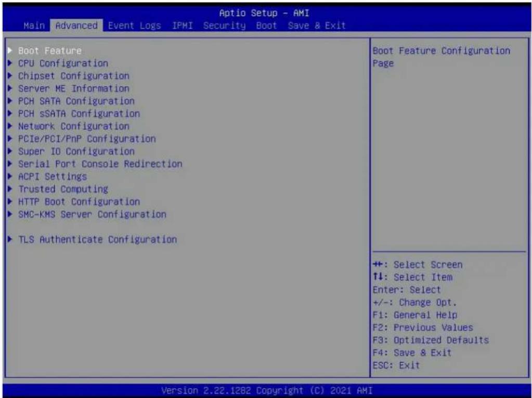
Task: Open SMC-KMS Server Configuration submenu
Action: 92,214
